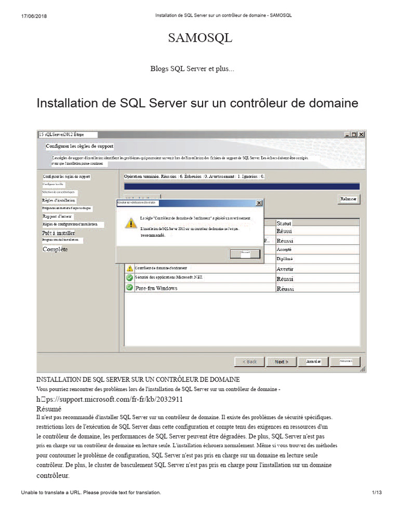Screen dimensions: 399x532
Task: Click the OK button in warning dialog
Action: click(245, 254)
